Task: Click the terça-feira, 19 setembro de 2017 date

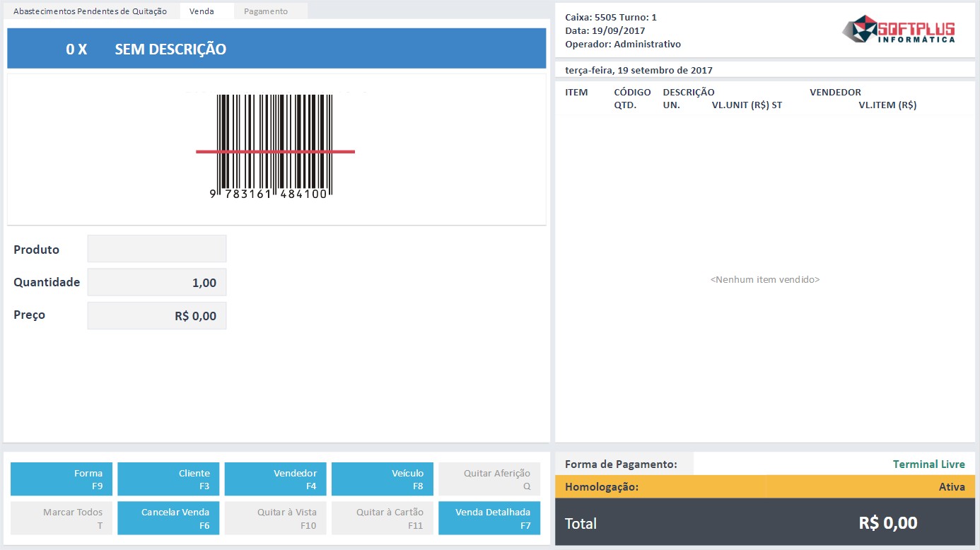Action: coord(638,70)
